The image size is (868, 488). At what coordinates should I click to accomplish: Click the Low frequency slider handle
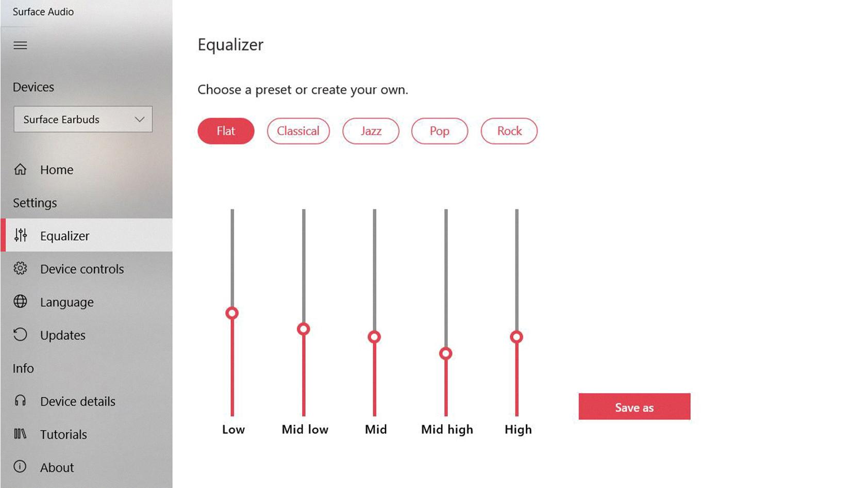[x=232, y=313]
